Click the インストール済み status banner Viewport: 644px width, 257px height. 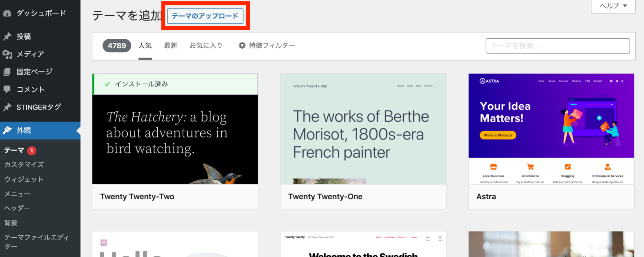coord(175,84)
